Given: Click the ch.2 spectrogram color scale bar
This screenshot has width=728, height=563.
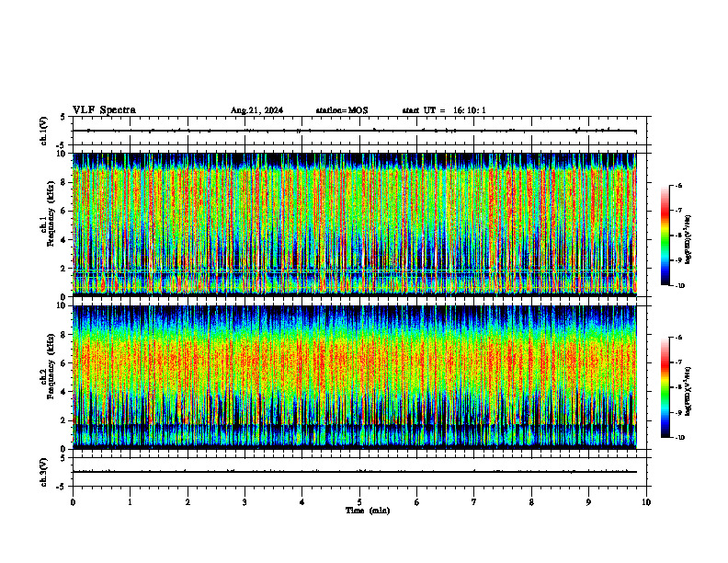Looking at the screenshot, I should [665, 387].
